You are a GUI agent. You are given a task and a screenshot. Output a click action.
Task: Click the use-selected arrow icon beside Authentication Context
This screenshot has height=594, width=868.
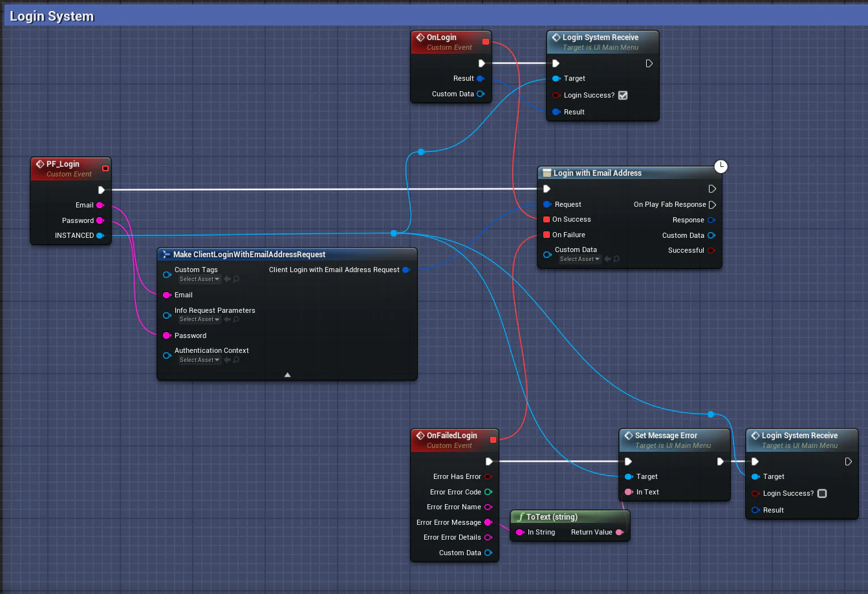click(227, 360)
